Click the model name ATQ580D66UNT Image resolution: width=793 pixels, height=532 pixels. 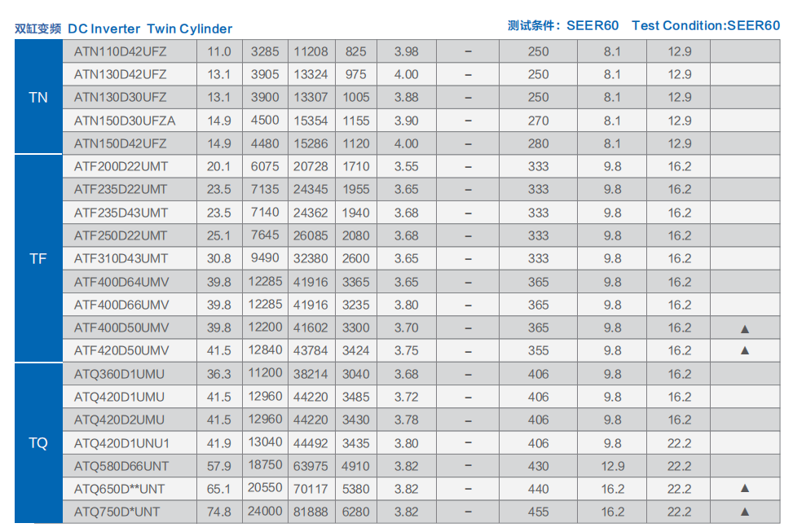click(x=121, y=466)
